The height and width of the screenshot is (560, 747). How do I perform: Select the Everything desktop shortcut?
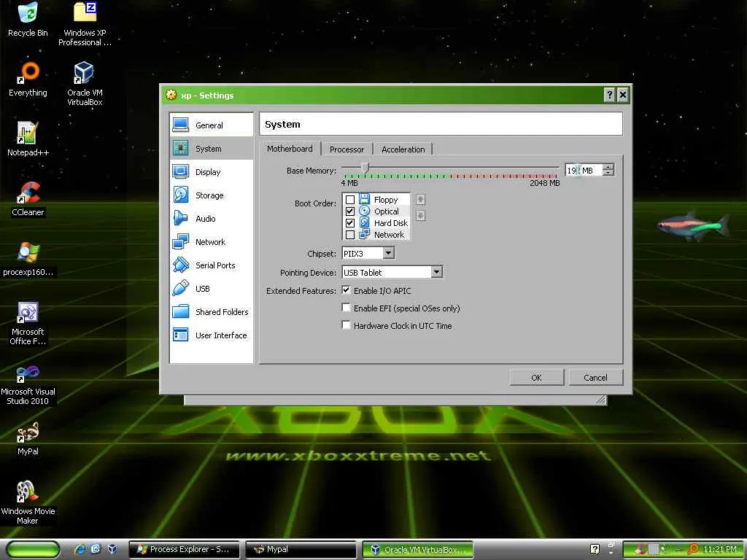point(28,79)
